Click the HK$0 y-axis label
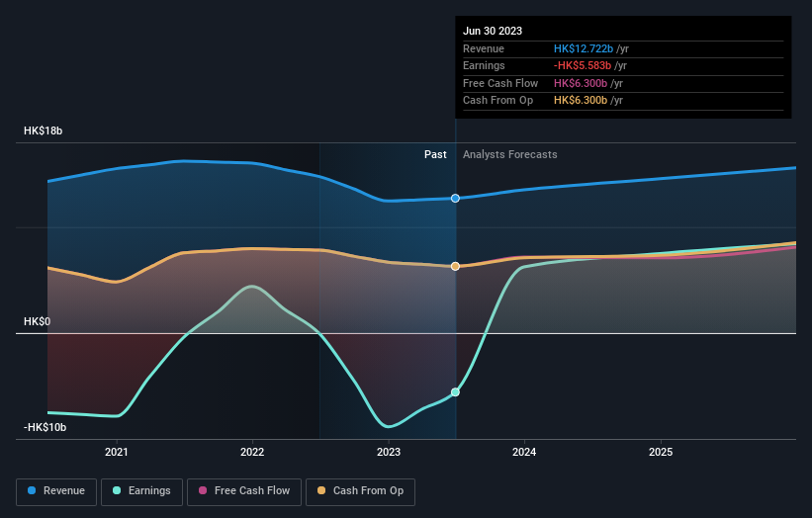Image resolution: width=812 pixels, height=518 pixels. 38,321
